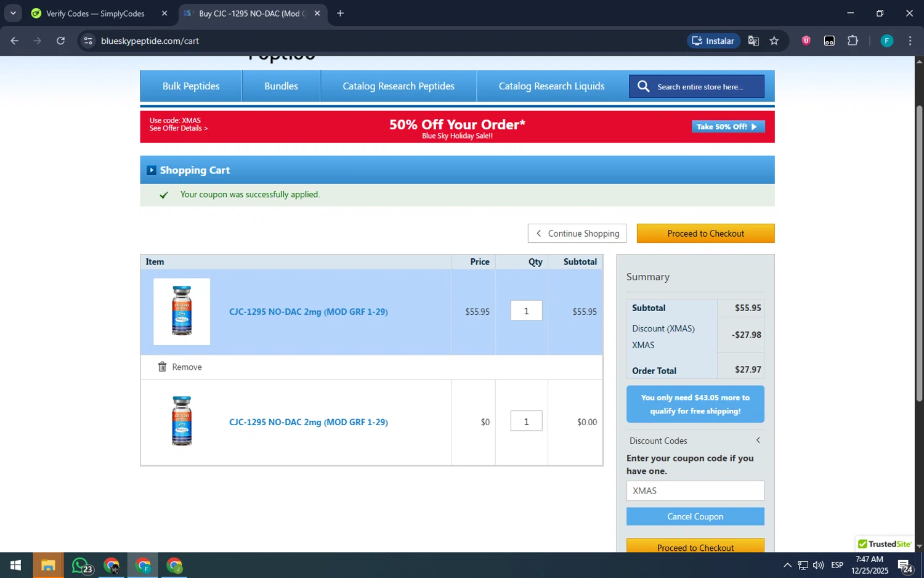924x578 pixels.
Task: Click the Discount -$27.98 value
Action: [746, 335]
